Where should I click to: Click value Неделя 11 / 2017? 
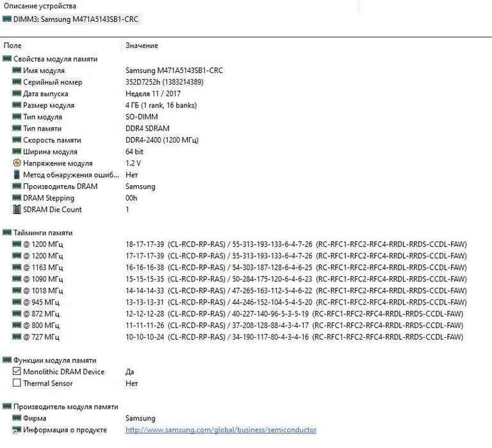pyautogui.click(x=153, y=94)
